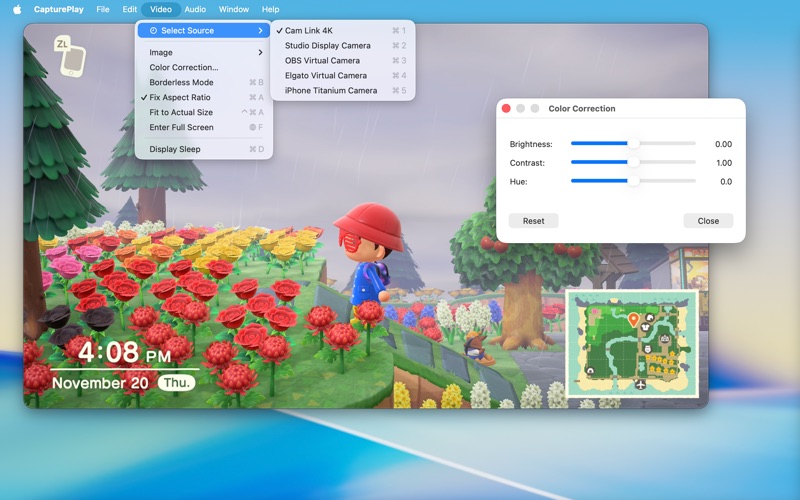800x500 pixels.
Task: Click the Select Source clock icon
Action: click(x=153, y=31)
